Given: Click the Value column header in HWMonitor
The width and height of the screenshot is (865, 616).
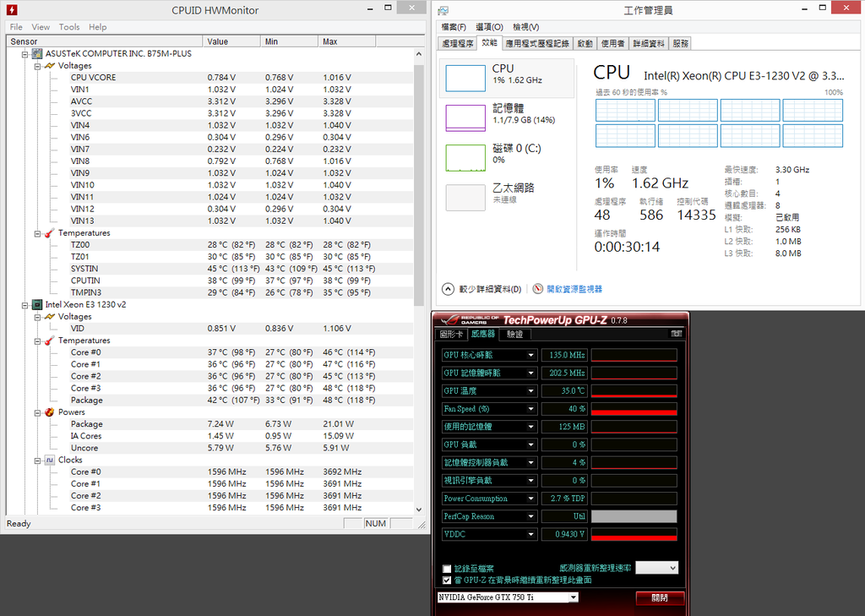Looking at the screenshot, I should pos(231,42).
